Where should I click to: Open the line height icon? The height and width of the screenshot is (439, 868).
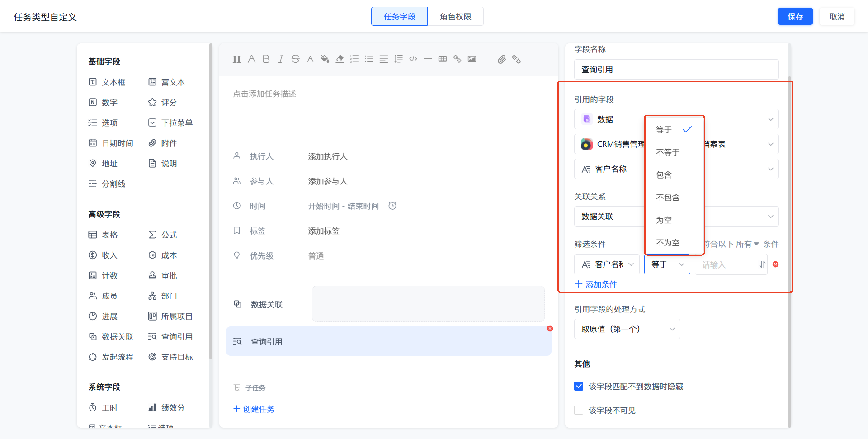[399, 59]
